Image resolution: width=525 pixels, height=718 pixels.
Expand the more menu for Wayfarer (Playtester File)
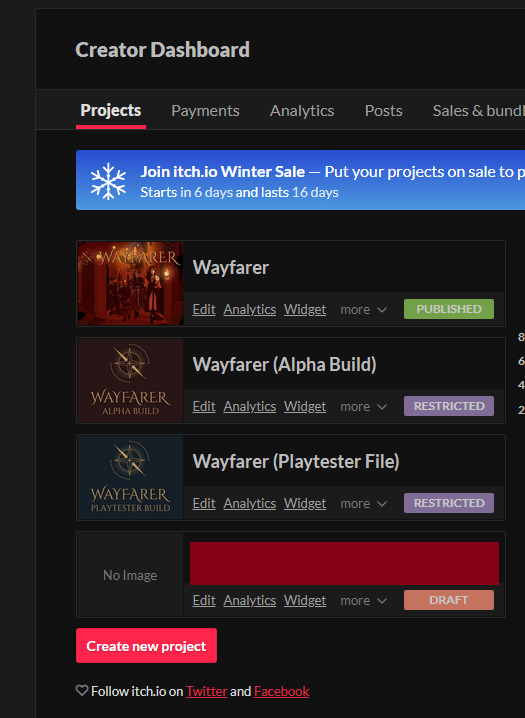pos(363,504)
